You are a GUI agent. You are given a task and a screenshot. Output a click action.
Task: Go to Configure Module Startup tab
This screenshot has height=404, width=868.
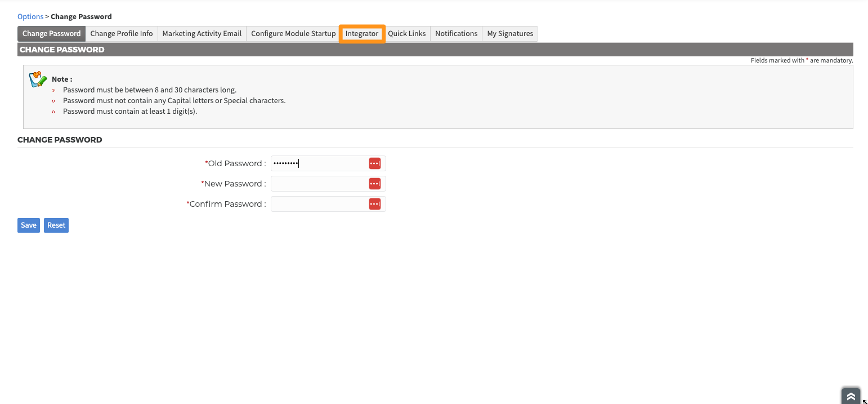pos(293,34)
